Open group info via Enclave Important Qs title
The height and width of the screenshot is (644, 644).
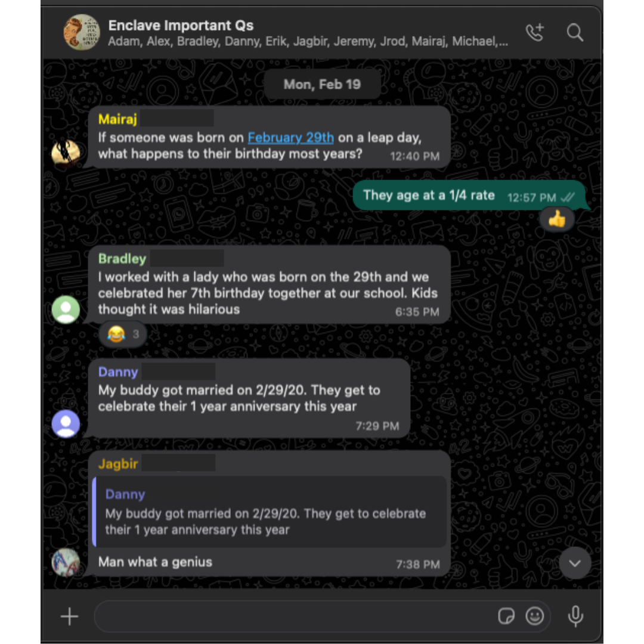click(181, 26)
